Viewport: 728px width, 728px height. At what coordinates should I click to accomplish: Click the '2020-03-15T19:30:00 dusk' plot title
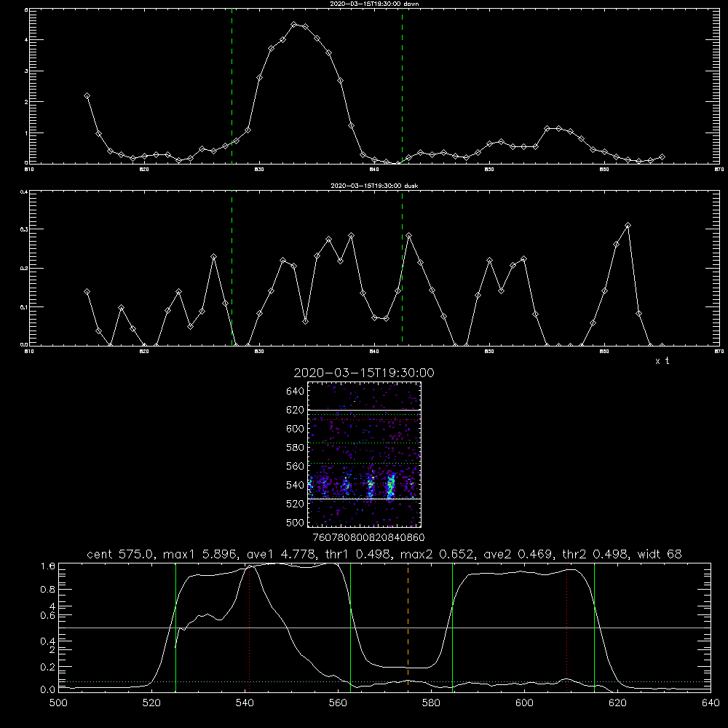tap(374, 186)
